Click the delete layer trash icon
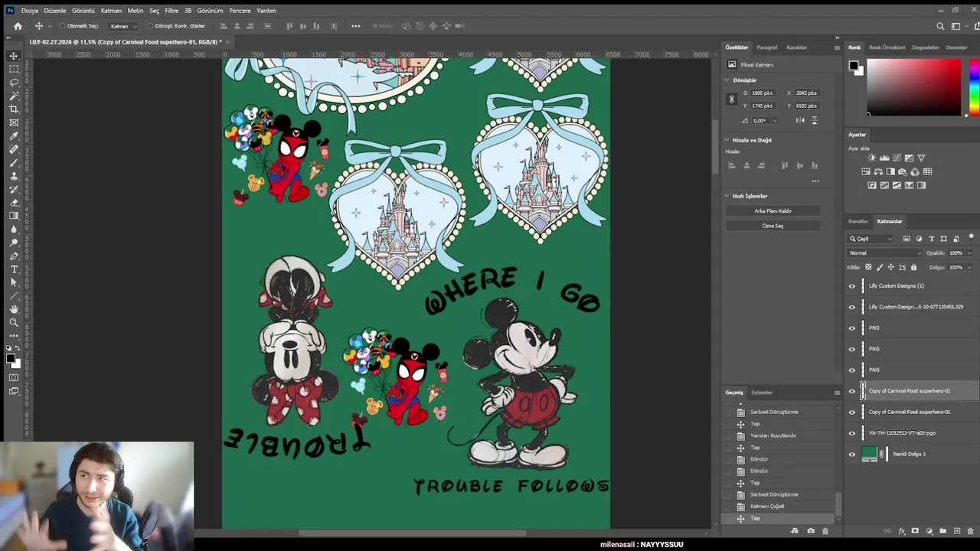The height and width of the screenshot is (551, 980). point(969,531)
